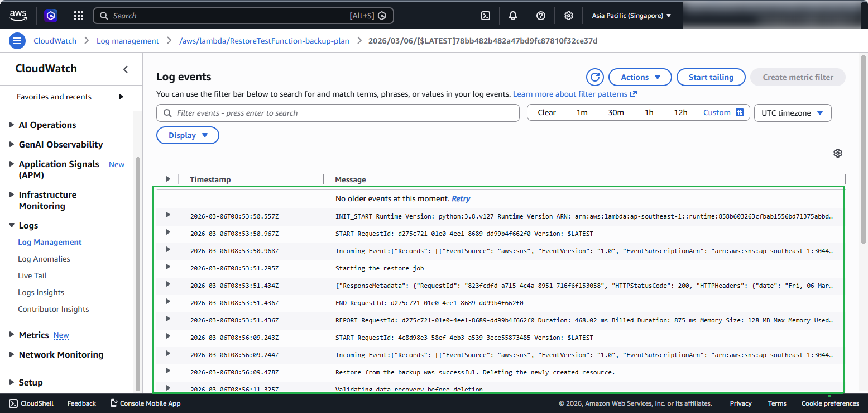The image size is (868, 413).
Task: Clear the time range filter
Action: coord(547,112)
